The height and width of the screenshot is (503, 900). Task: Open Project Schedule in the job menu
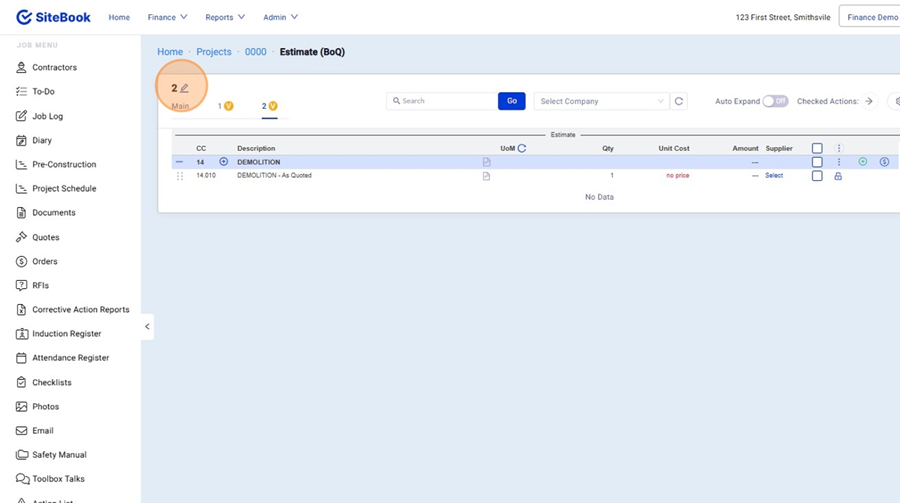click(64, 189)
